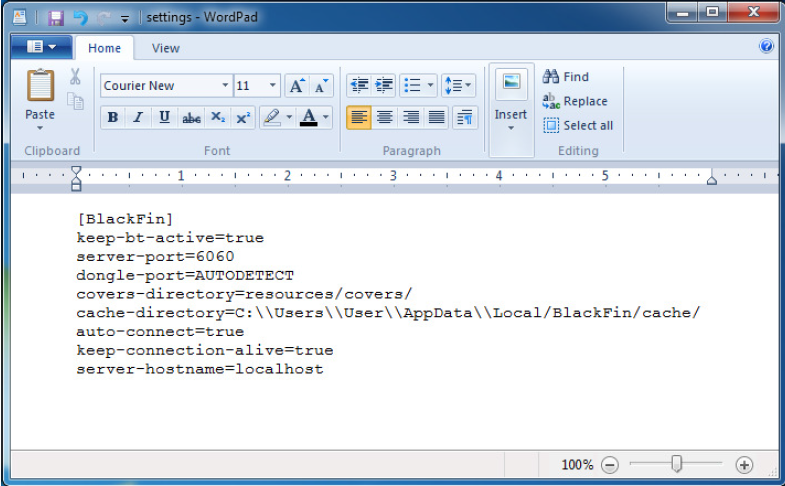The image size is (785, 486).
Task: Shrink font size with the small A button
Action: click(x=321, y=86)
